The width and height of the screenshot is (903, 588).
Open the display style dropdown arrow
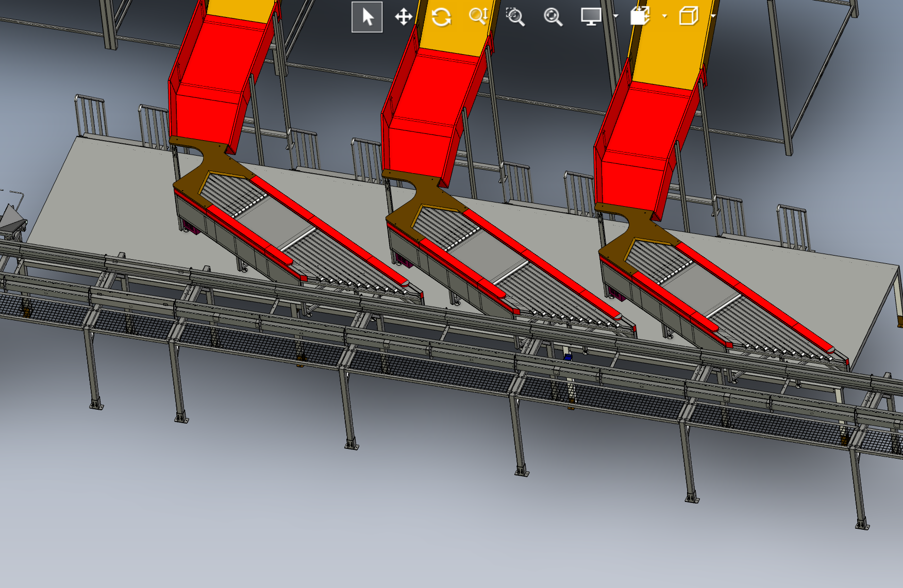coord(713,16)
